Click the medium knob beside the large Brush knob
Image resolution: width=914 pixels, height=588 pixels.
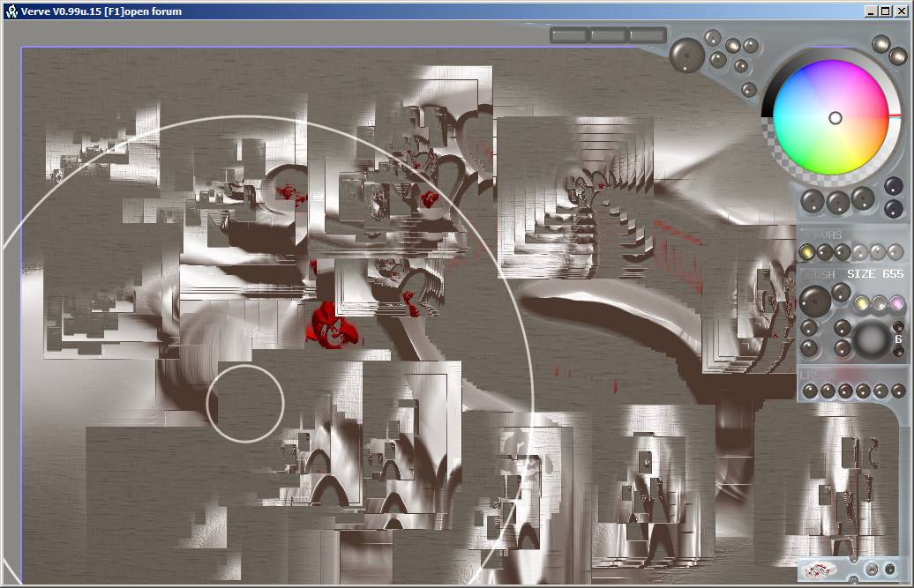[841, 293]
